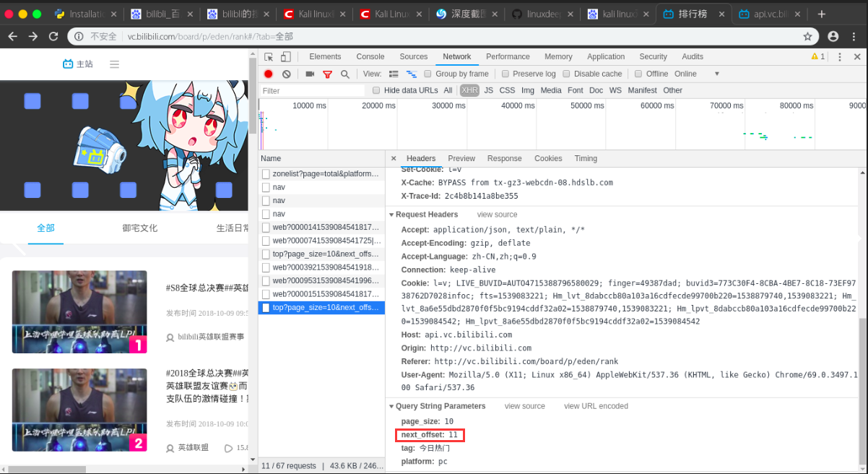The width and height of the screenshot is (868, 474).
Task: Enable the Preserve log checkbox
Action: point(505,74)
